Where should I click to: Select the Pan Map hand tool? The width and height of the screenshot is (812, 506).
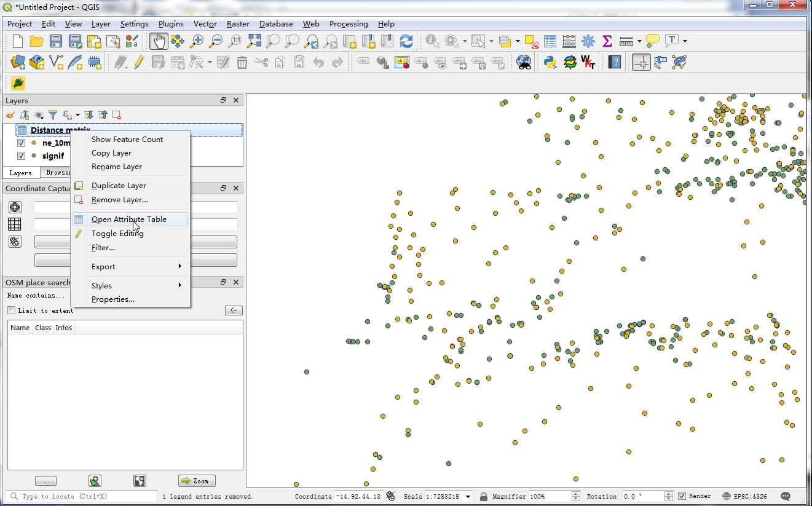pyautogui.click(x=159, y=41)
